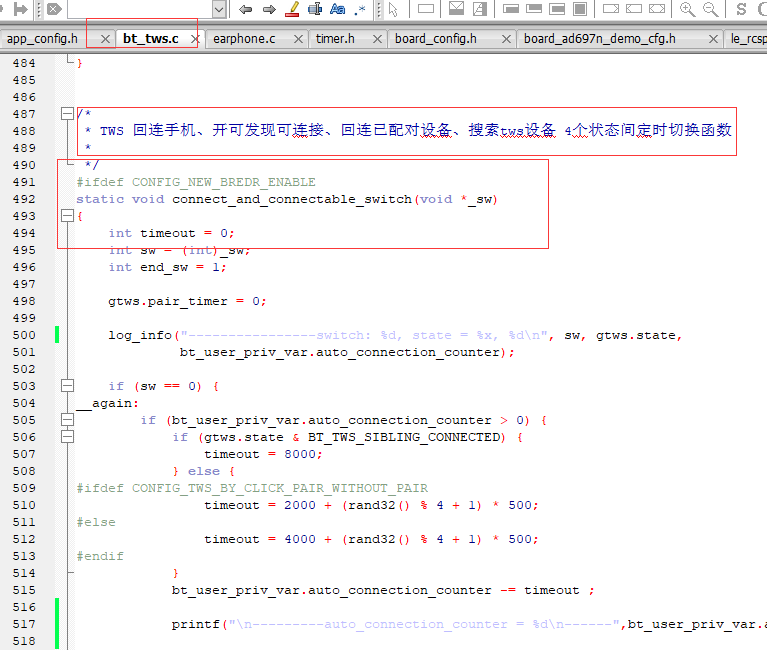767x650 pixels.
Task: Close the bt_tws.c tab
Action: pyautogui.click(x=195, y=39)
